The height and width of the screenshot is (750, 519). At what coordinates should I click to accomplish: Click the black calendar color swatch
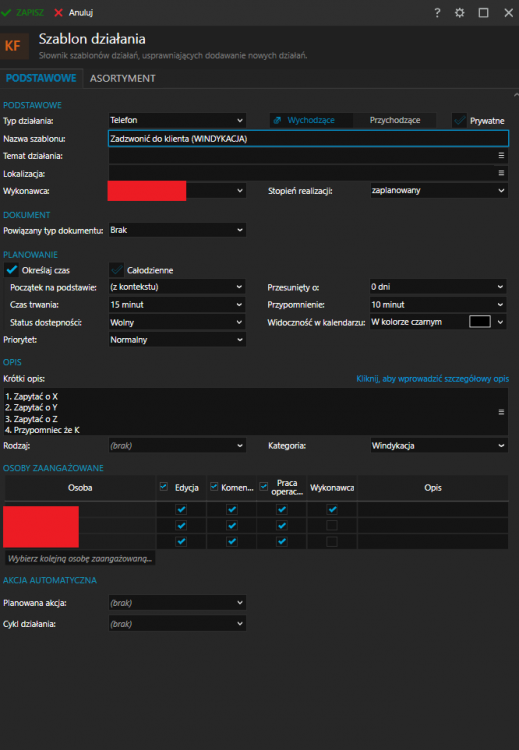(480, 322)
